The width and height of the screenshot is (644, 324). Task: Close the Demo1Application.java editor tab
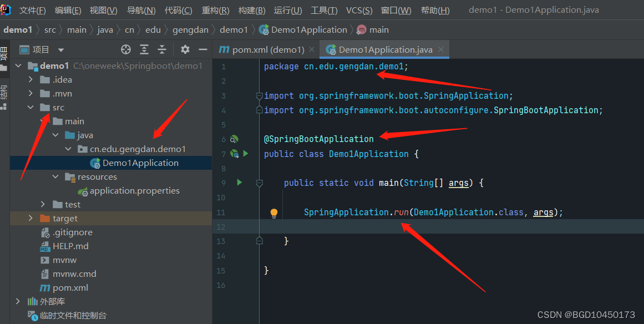point(440,50)
